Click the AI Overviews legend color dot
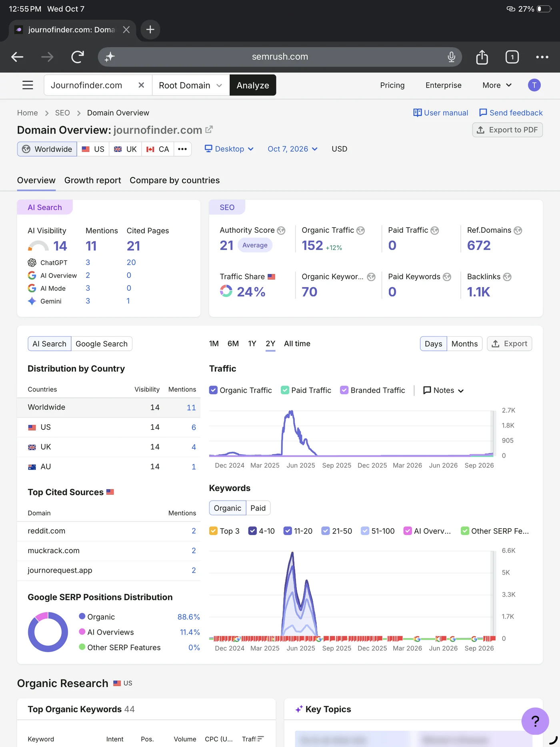560x747 pixels. (x=82, y=631)
